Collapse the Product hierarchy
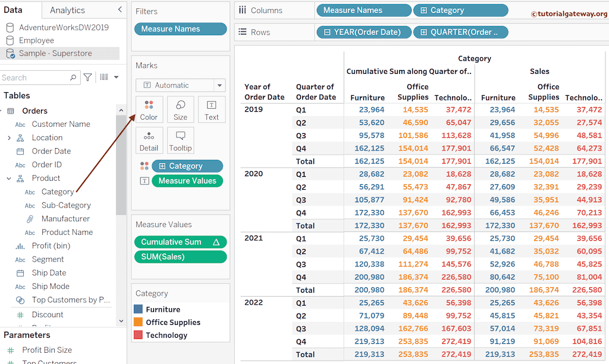This screenshot has width=609, height=364. (x=8, y=178)
